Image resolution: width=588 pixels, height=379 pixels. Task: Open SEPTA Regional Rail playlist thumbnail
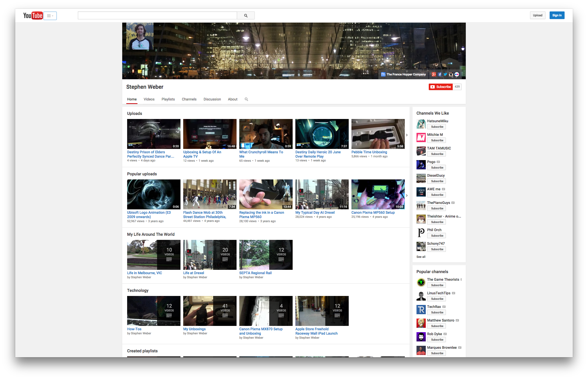[x=266, y=255]
